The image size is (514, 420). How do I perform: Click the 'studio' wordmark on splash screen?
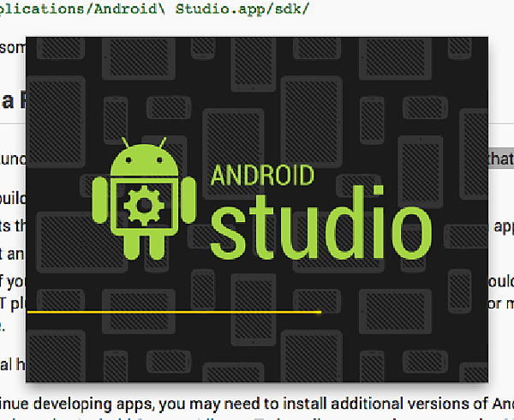coord(321,223)
